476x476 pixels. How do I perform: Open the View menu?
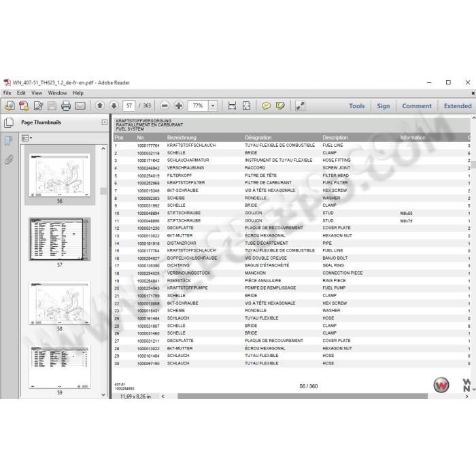(37, 93)
